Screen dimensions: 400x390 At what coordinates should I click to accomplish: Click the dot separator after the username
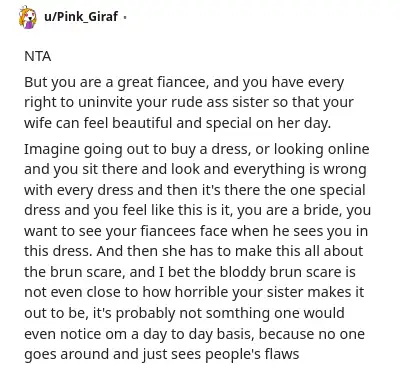[x=125, y=17]
